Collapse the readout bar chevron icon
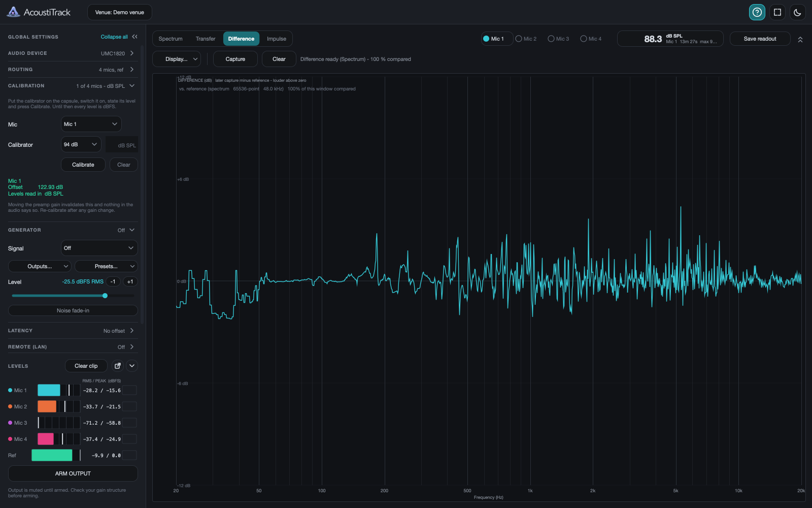 [800, 39]
